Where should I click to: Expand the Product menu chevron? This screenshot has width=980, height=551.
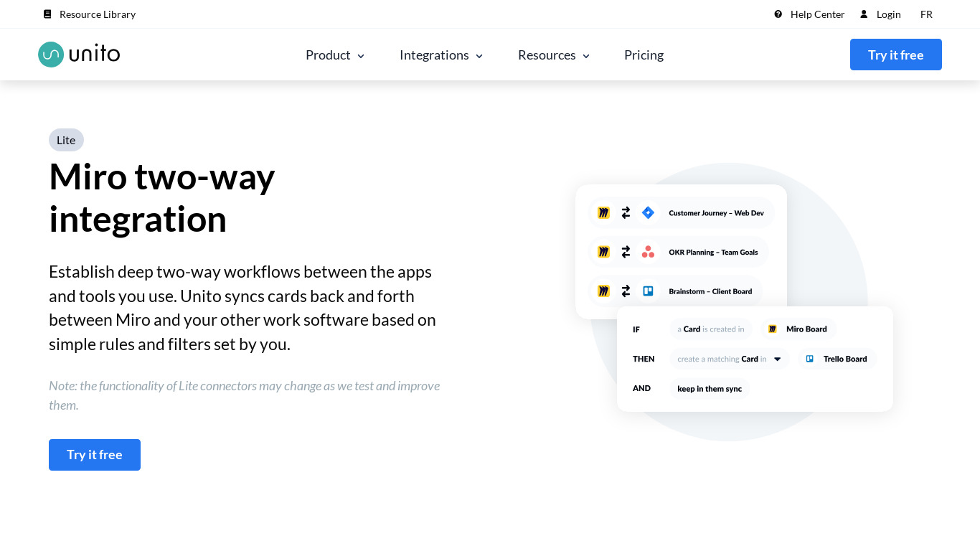[x=361, y=56]
